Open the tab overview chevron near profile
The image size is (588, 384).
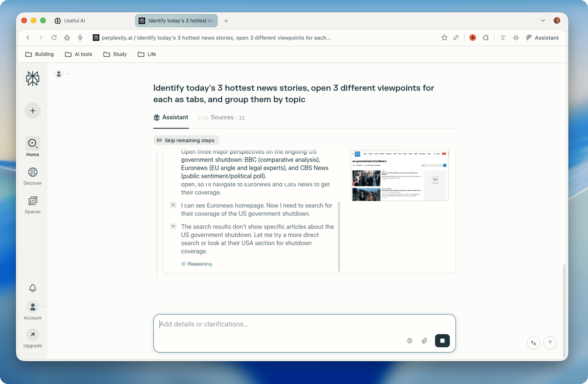tap(543, 21)
